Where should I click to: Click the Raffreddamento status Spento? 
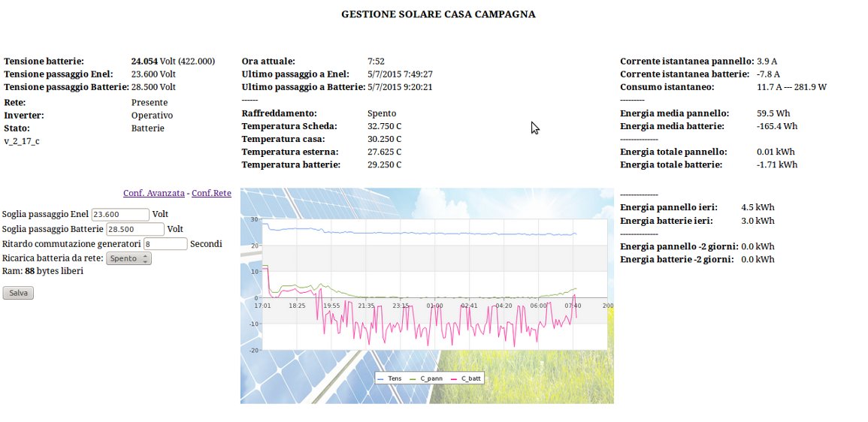pyautogui.click(x=382, y=113)
